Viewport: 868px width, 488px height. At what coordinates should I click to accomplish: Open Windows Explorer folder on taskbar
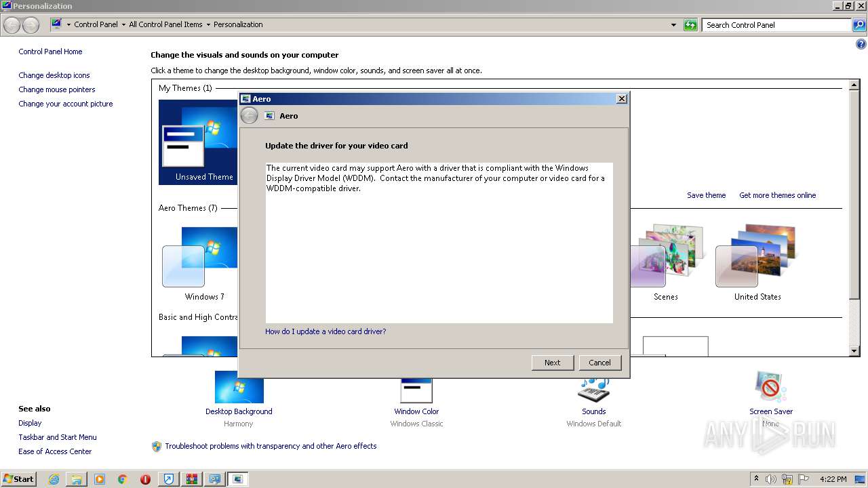tap(77, 479)
